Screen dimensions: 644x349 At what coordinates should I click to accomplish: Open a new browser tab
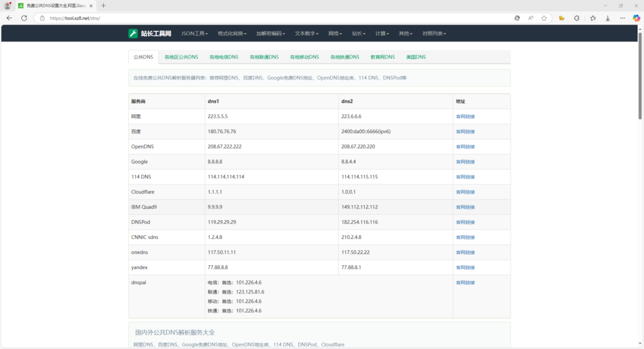(104, 6)
